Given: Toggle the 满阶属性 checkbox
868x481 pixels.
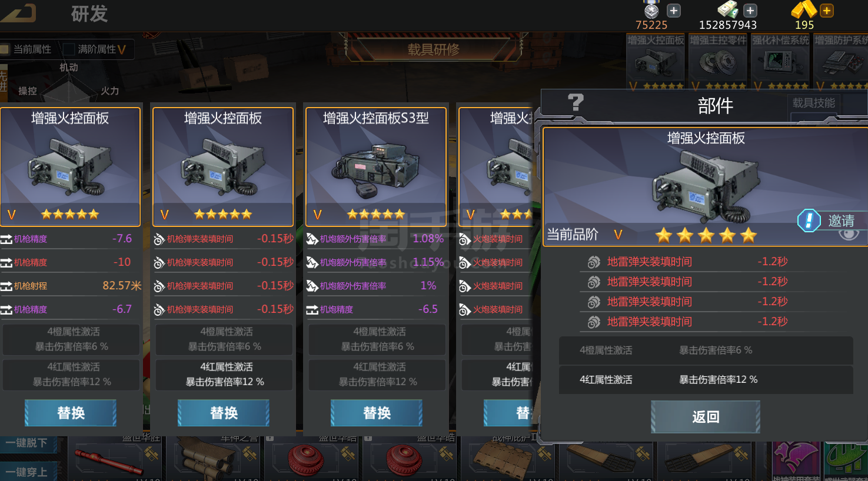Looking at the screenshot, I should coord(69,49).
